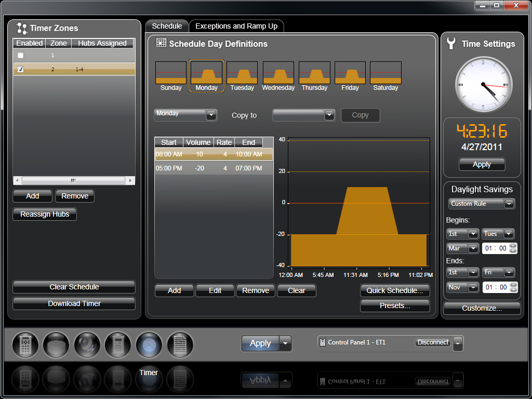The width and height of the screenshot is (532, 399).
Task: Click the control panel device icon beside ET1
Action: pyautogui.click(x=323, y=342)
